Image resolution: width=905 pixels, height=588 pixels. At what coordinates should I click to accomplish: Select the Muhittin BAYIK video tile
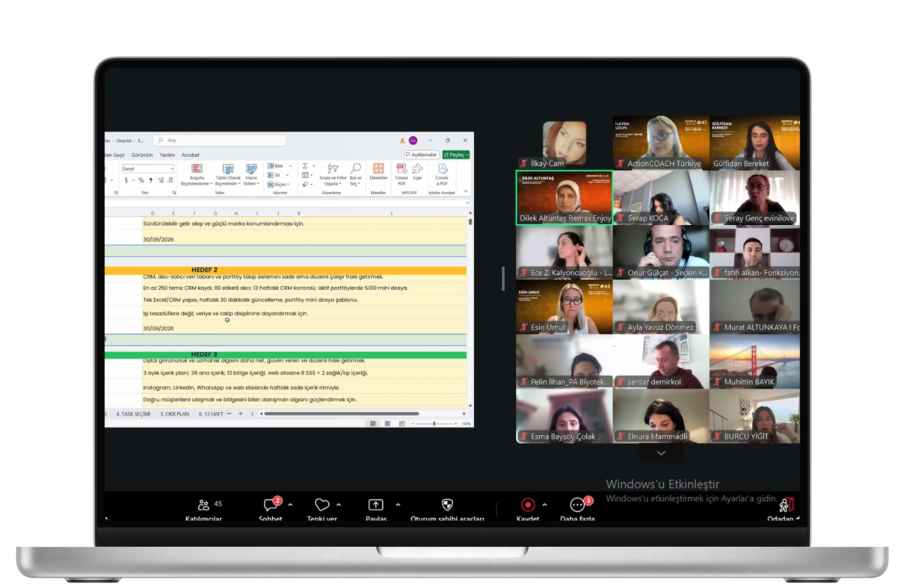point(754,361)
